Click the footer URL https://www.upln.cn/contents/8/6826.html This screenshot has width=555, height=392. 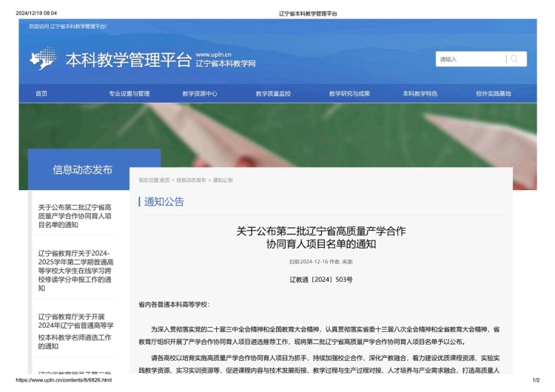(x=64, y=380)
